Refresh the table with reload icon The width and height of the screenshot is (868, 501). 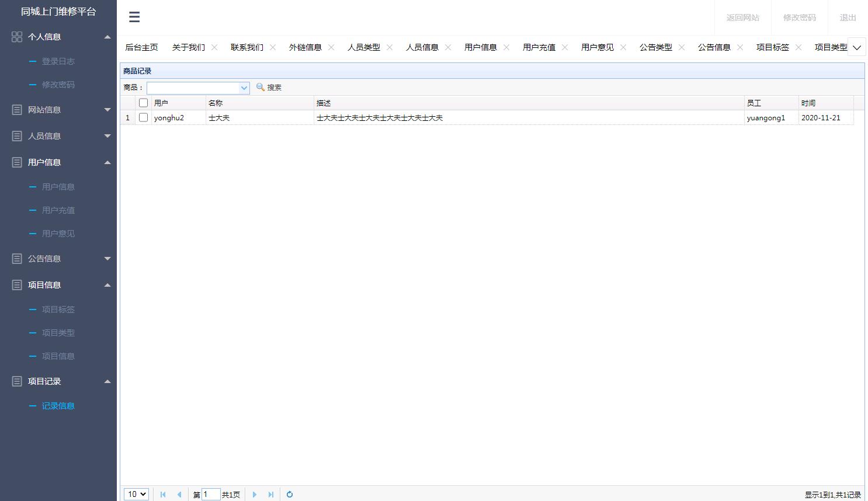[x=290, y=495]
